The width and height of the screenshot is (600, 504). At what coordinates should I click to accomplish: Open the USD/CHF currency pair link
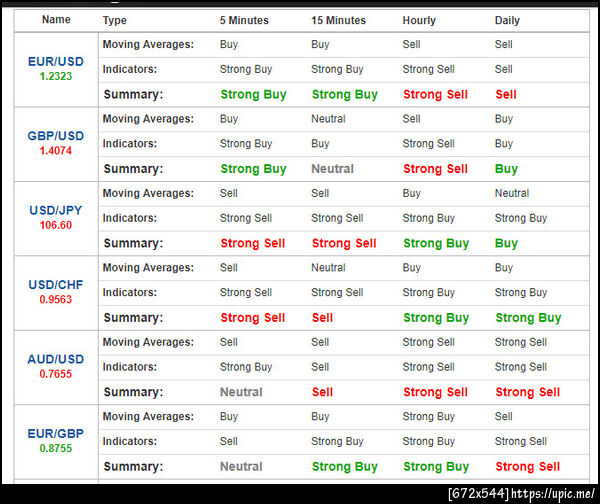(x=56, y=285)
